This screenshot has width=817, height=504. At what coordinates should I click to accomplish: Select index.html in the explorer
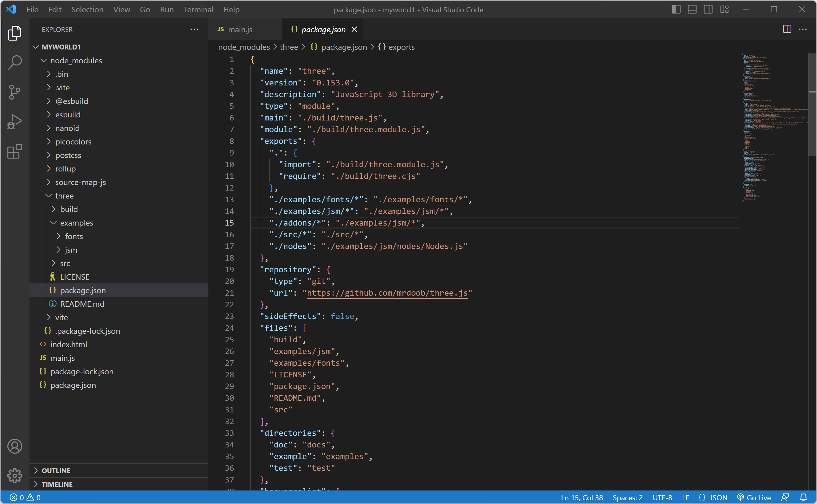[68, 345]
